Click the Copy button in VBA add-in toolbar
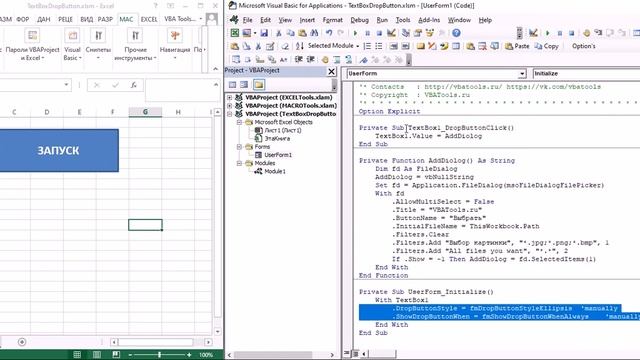 tap(547, 46)
